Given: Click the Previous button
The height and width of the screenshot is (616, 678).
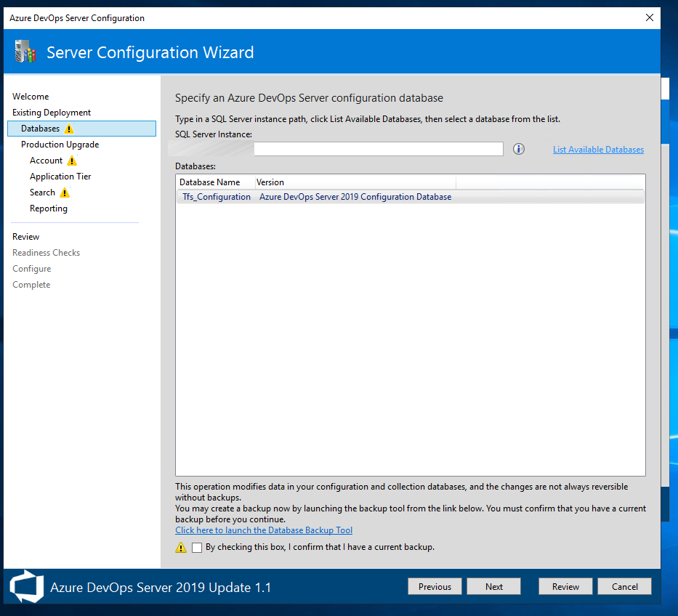Looking at the screenshot, I should (435, 587).
